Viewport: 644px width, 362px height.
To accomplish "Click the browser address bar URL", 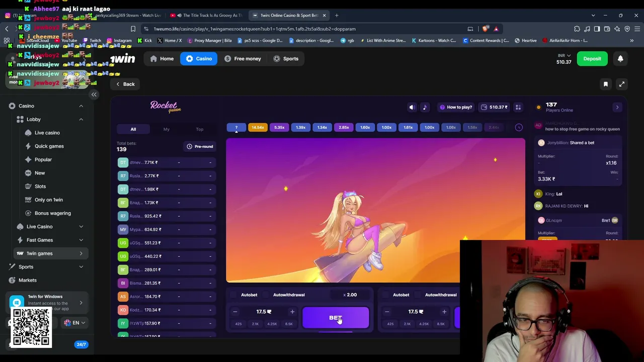I will (x=255, y=29).
